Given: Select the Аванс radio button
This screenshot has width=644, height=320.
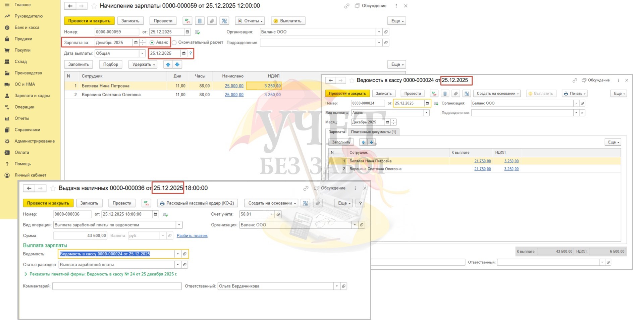Looking at the screenshot, I should click(x=152, y=43).
